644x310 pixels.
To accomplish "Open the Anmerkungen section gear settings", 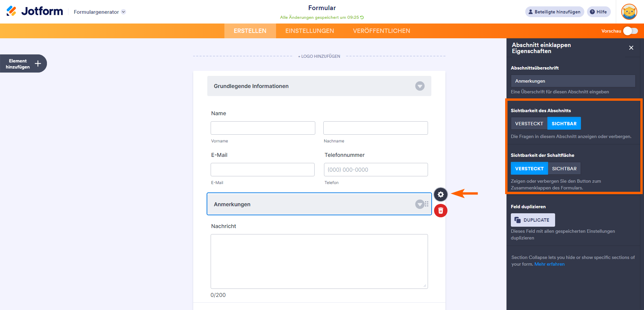I will click(x=440, y=194).
